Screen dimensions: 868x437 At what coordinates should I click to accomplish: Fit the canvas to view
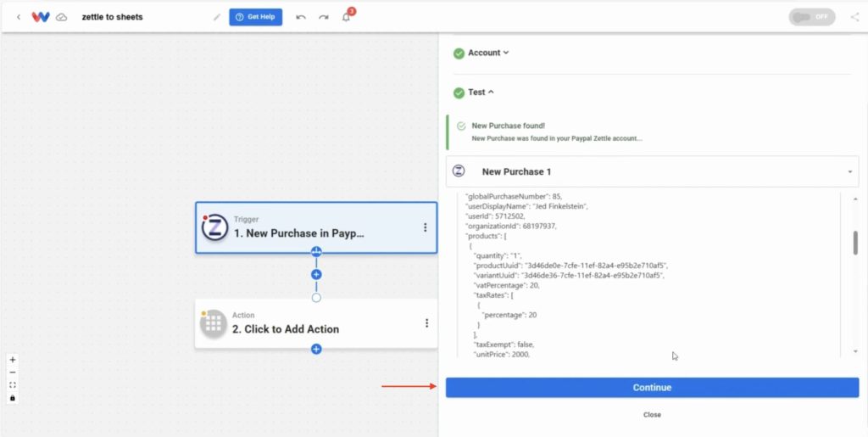coord(13,385)
